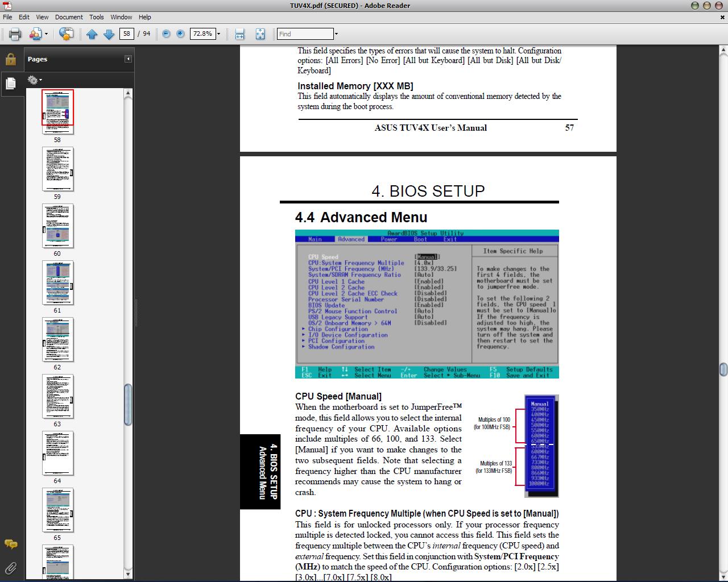Select page 60 thumbnail
728x582 pixels.
57,226
